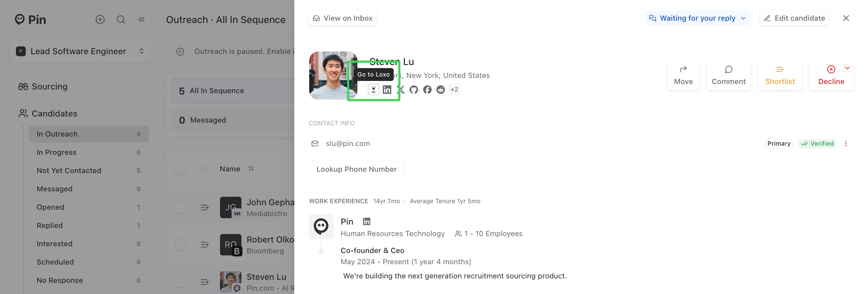
Task: Click the Comment button
Action: (729, 76)
